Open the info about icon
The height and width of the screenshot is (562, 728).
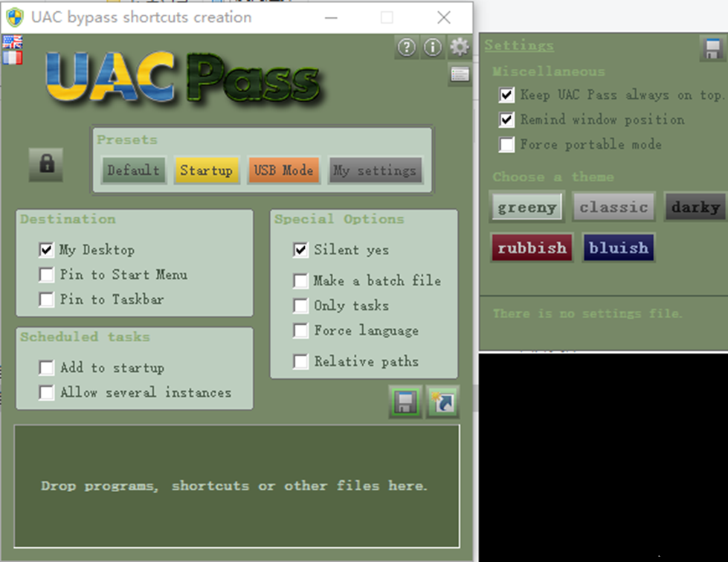click(433, 48)
